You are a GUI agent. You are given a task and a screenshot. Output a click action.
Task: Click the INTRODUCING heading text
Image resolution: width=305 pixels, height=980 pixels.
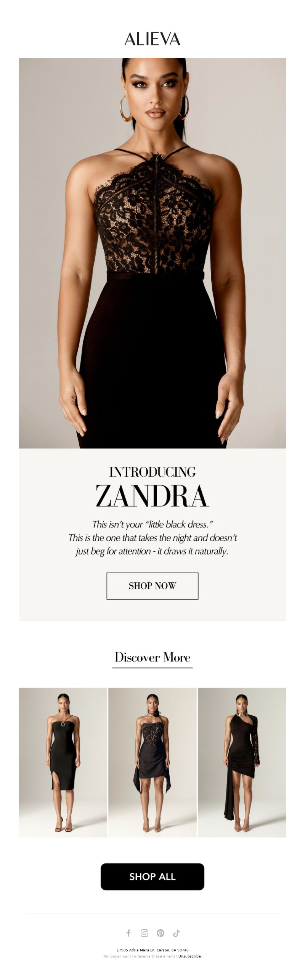tap(152, 472)
